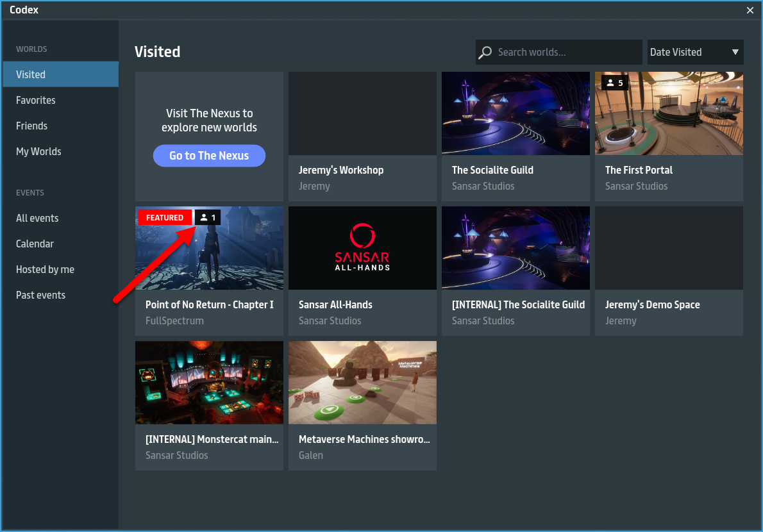The width and height of the screenshot is (763, 532).
Task: Click the Search worlds input field
Action: tap(564, 53)
